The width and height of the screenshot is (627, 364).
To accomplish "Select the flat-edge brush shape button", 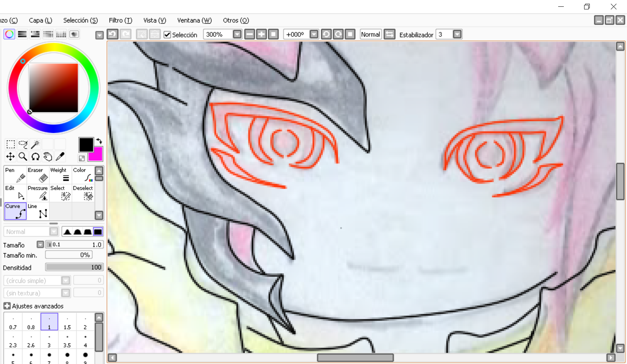I will point(98,232).
